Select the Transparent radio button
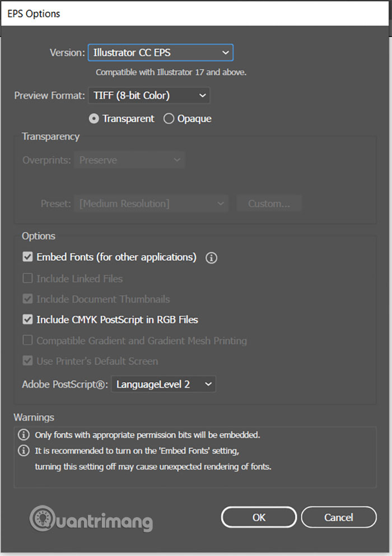This screenshot has width=392, height=556. [x=94, y=118]
